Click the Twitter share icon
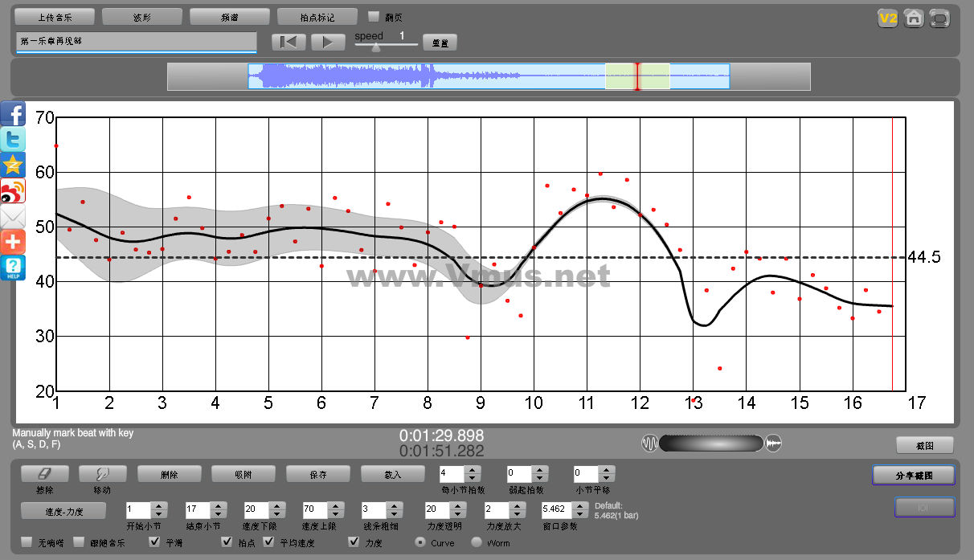Screen dimensions: 974x560 coord(13,139)
